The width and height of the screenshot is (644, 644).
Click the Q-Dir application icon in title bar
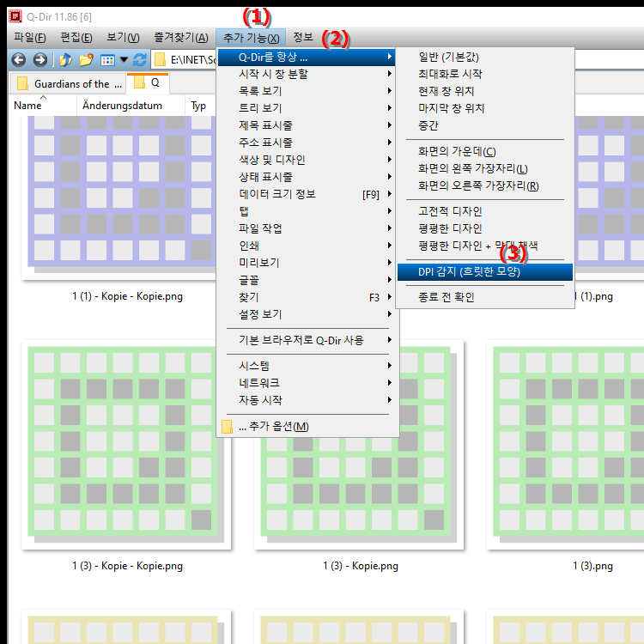click(15, 16)
